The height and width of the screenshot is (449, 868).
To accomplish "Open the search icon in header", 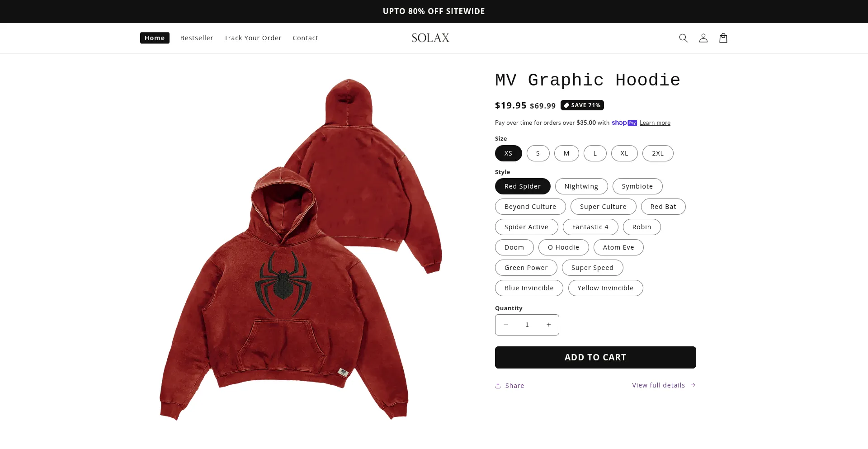I will point(683,38).
